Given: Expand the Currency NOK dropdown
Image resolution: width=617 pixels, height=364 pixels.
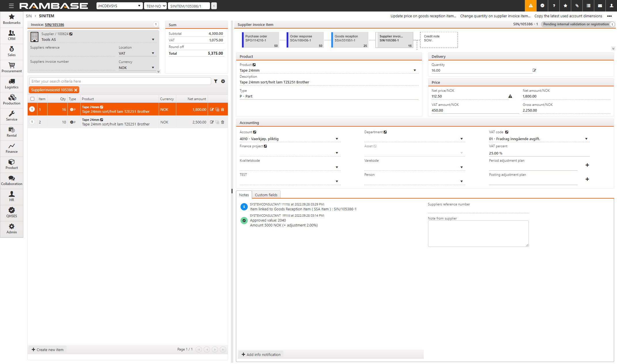Looking at the screenshot, I should (153, 68).
